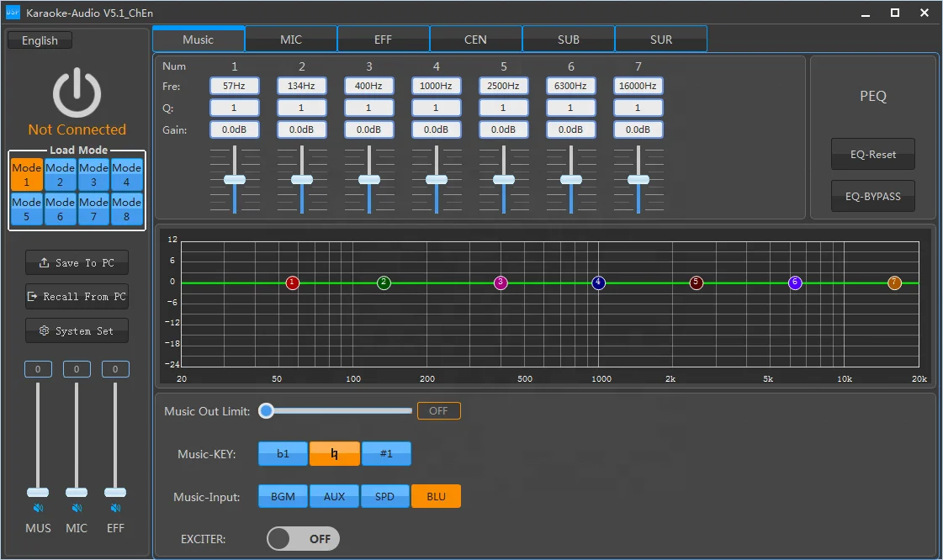Click the power connect icon

pos(77,92)
